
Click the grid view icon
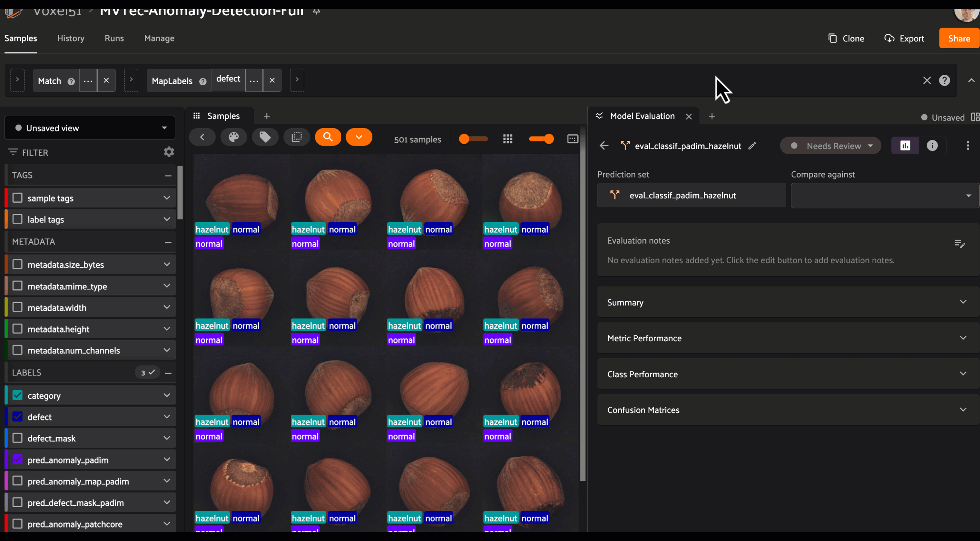(507, 139)
